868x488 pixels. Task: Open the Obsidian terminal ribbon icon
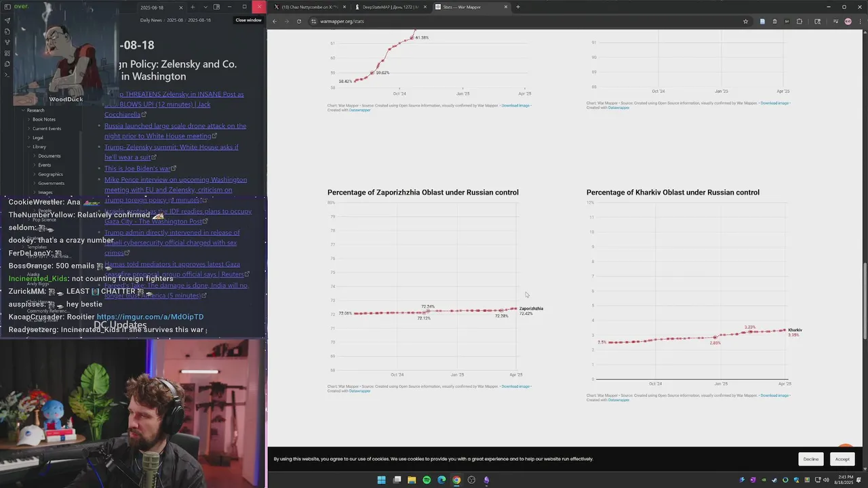point(7,75)
